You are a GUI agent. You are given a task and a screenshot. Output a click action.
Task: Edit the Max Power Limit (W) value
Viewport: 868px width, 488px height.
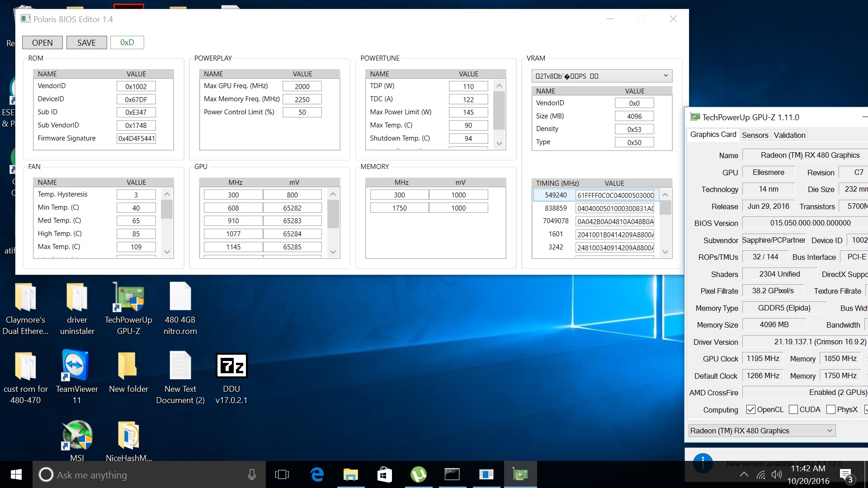coord(468,113)
